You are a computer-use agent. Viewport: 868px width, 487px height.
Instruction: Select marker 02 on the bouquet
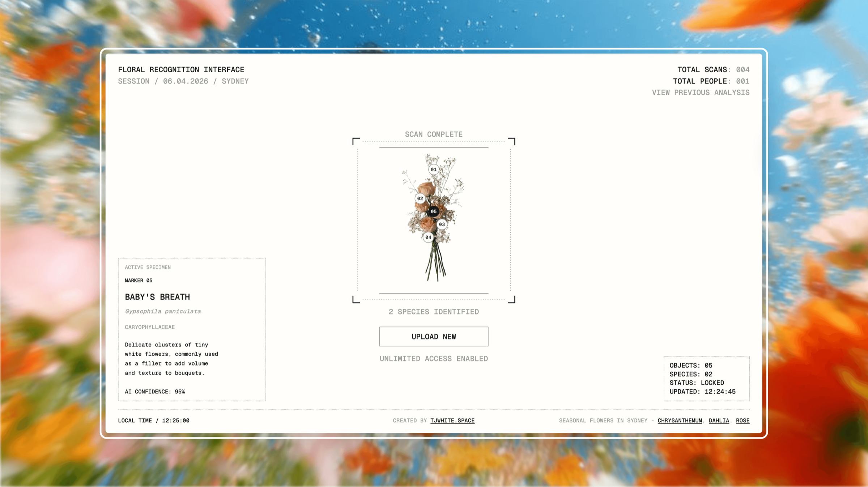(420, 198)
